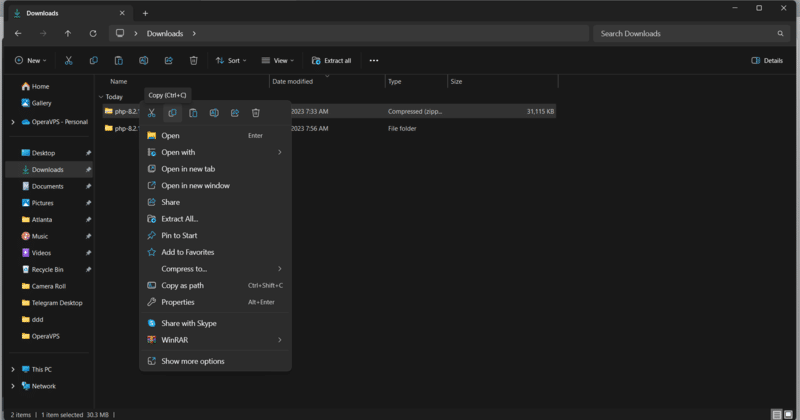This screenshot has height=420, width=800.
Task: Click the Up arrow to go to the parent folder
Action: coord(68,33)
